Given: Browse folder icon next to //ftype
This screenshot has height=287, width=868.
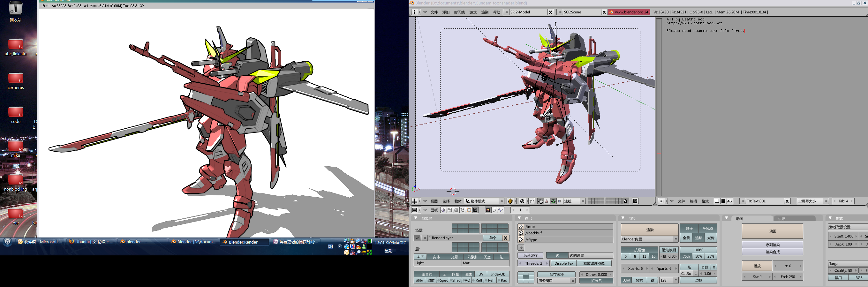Looking at the screenshot, I should click(521, 239).
